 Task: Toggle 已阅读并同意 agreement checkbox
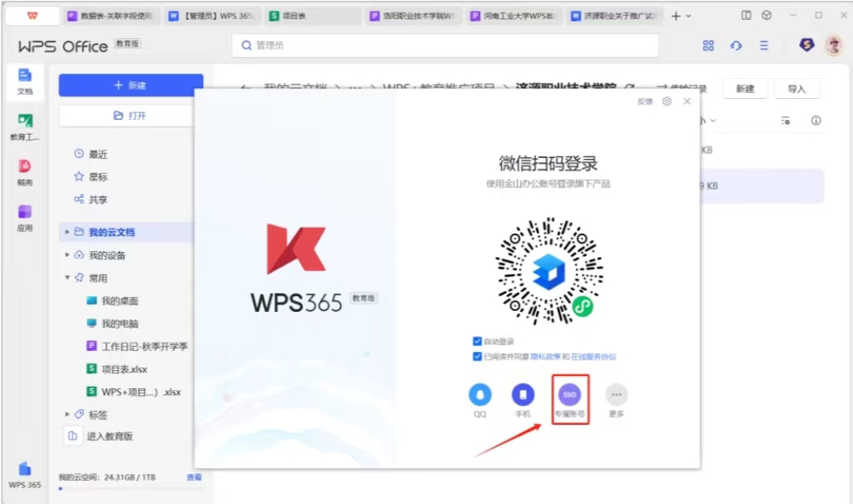pyautogui.click(x=477, y=356)
